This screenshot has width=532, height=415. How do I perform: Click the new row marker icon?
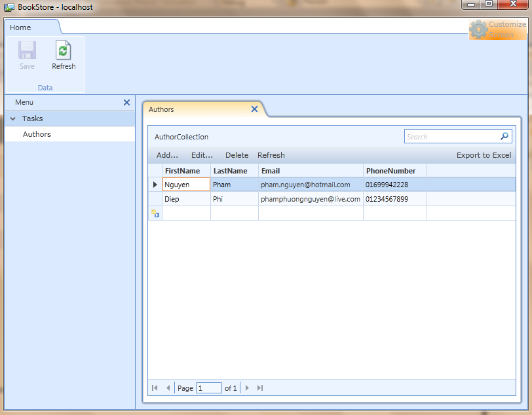point(155,213)
